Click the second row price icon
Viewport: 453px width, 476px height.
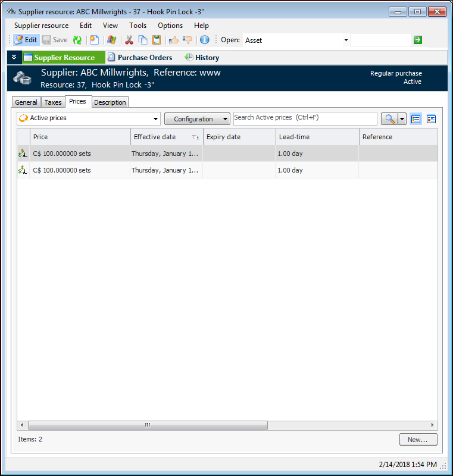(23, 170)
